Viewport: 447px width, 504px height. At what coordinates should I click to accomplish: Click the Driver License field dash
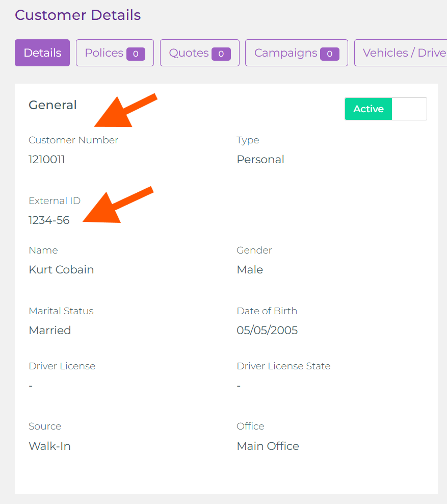pos(30,385)
